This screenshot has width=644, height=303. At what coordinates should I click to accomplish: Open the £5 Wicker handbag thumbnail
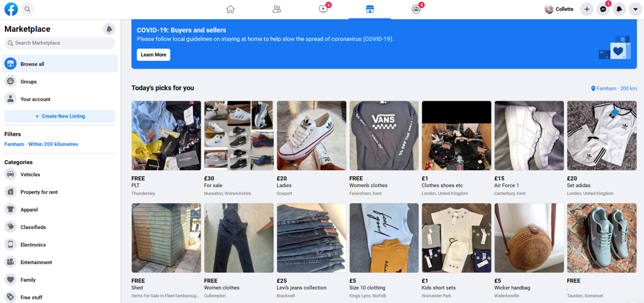point(529,238)
